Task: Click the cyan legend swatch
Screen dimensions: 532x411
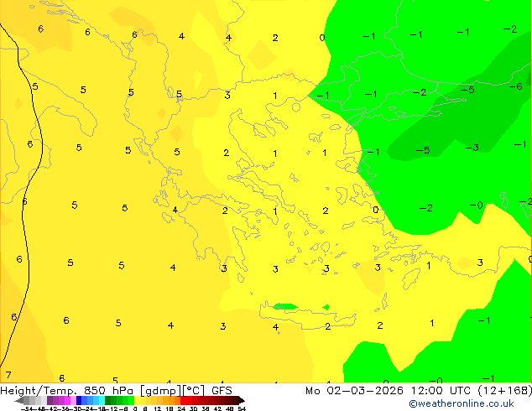Action: pos(102,401)
